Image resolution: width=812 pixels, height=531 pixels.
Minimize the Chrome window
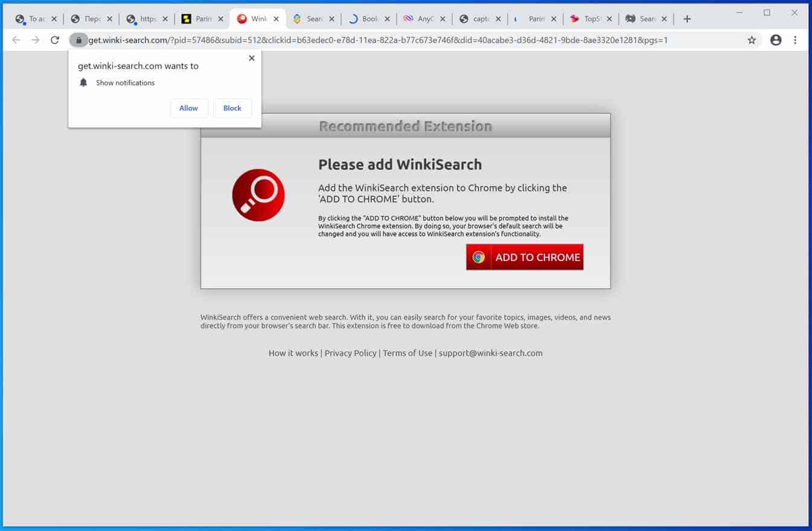[x=740, y=13]
